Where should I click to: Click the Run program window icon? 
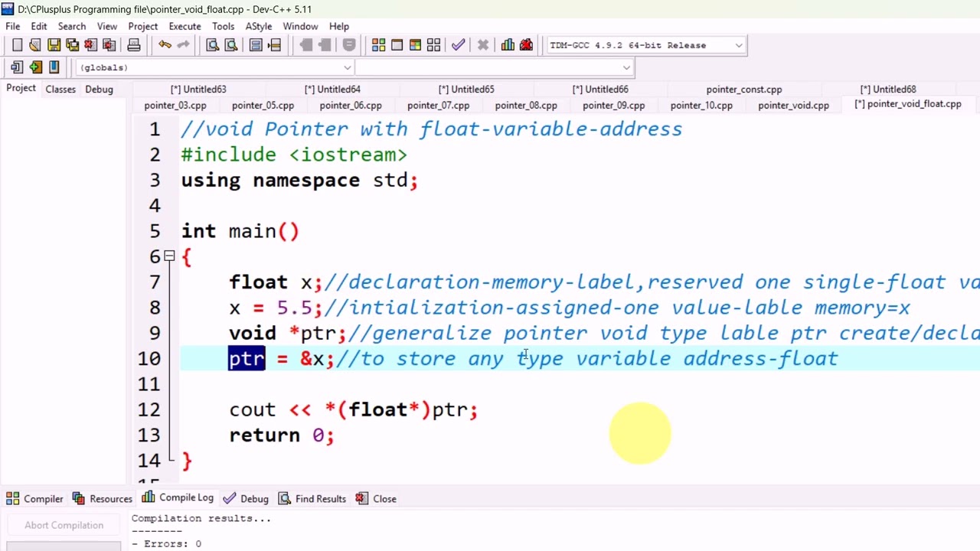coord(397,45)
